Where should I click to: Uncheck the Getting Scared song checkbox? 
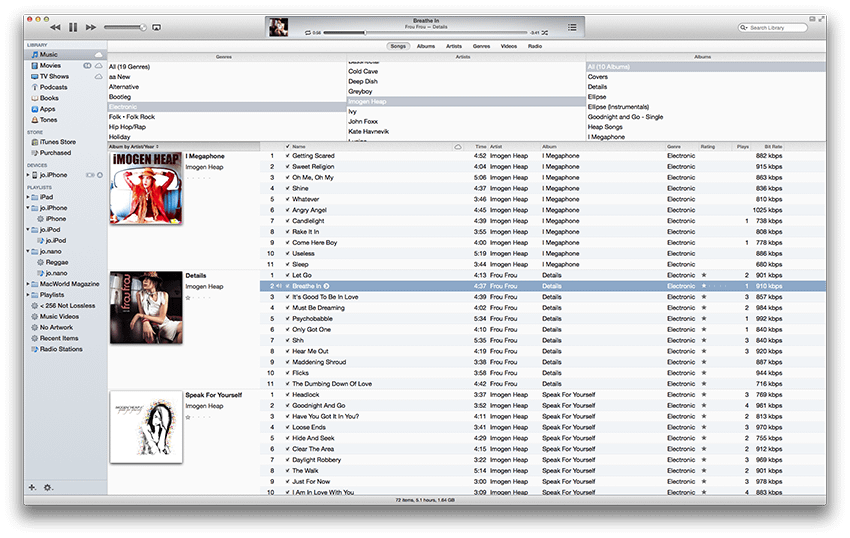287,156
